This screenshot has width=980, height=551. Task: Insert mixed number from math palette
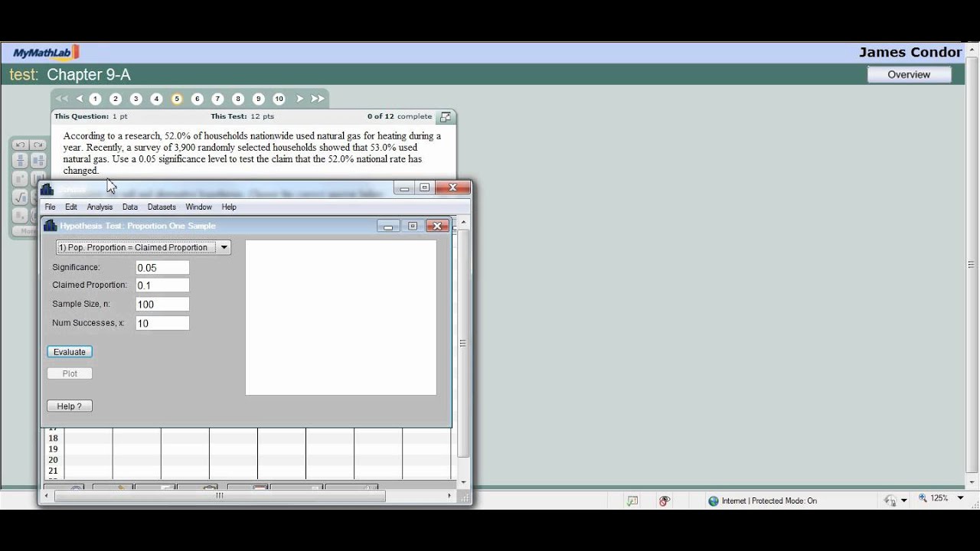38,161
